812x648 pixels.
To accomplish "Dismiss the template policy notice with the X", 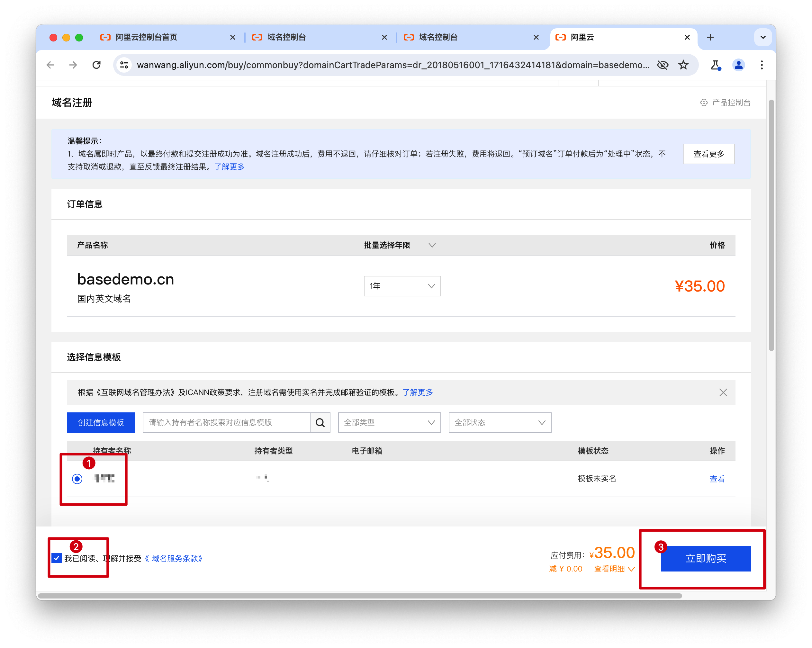I will 723,392.
